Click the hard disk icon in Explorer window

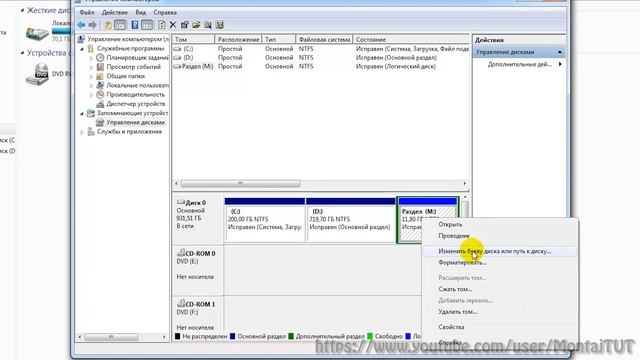[38, 33]
